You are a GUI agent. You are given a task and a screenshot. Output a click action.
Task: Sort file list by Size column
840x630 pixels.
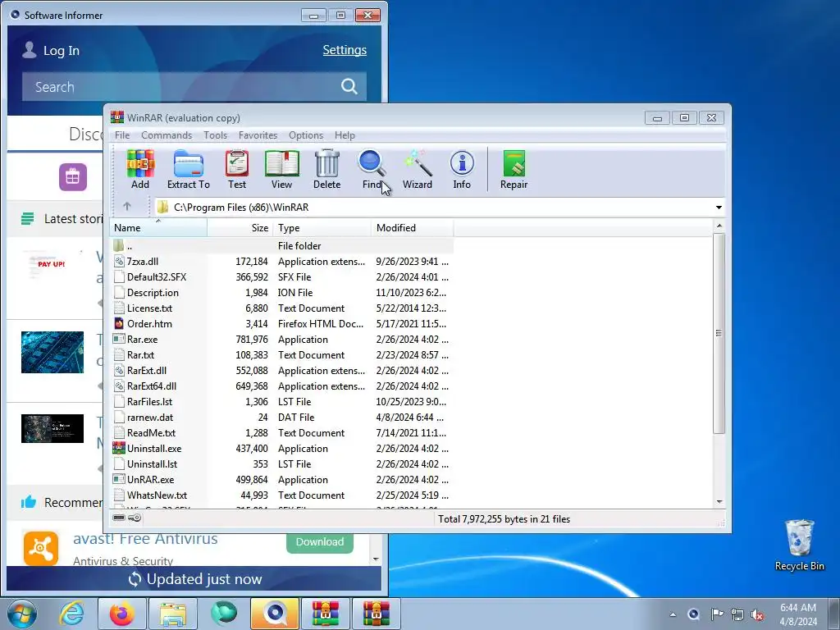click(x=240, y=228)
